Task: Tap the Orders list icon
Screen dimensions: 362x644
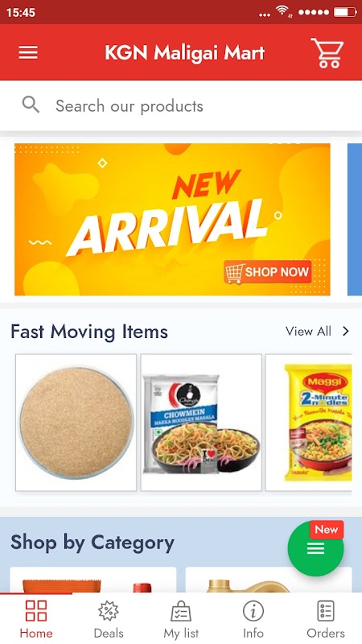Action: (x=326, y=611)
